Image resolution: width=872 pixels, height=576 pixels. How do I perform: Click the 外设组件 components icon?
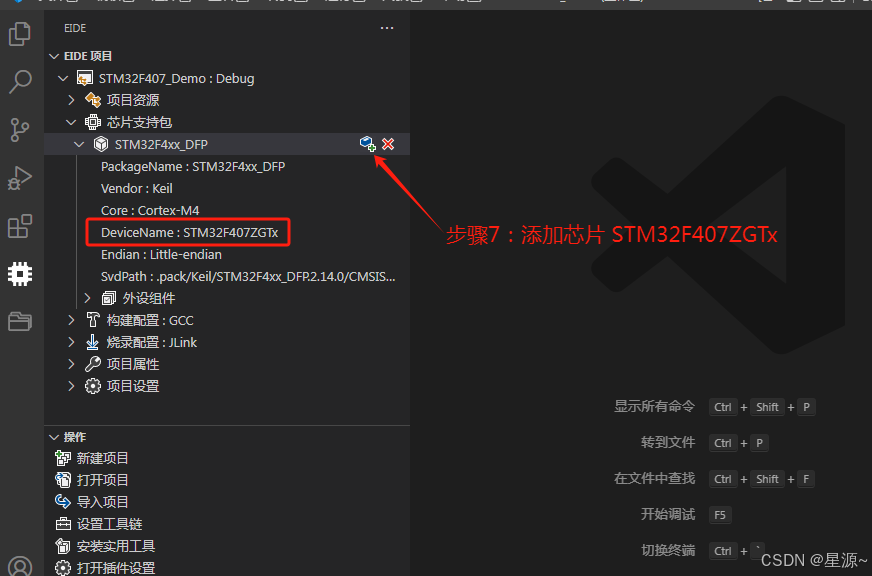(x=109, y=299)
